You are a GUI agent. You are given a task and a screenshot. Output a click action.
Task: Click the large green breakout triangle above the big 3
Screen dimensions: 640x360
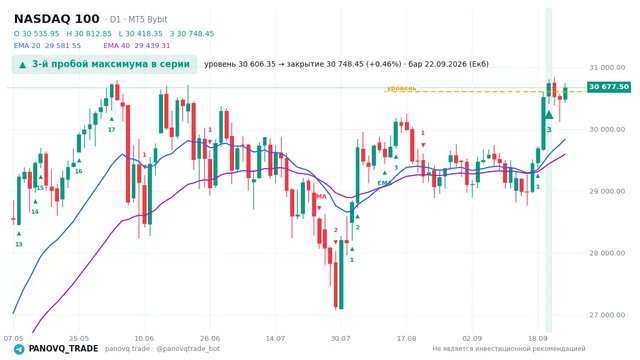pos(549,115)
